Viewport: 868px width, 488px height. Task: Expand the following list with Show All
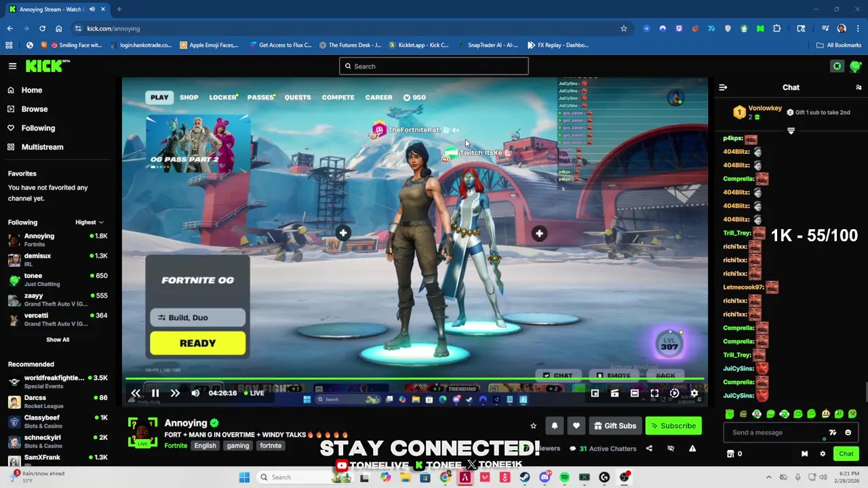pyautogui.click(x=58, y=340)
